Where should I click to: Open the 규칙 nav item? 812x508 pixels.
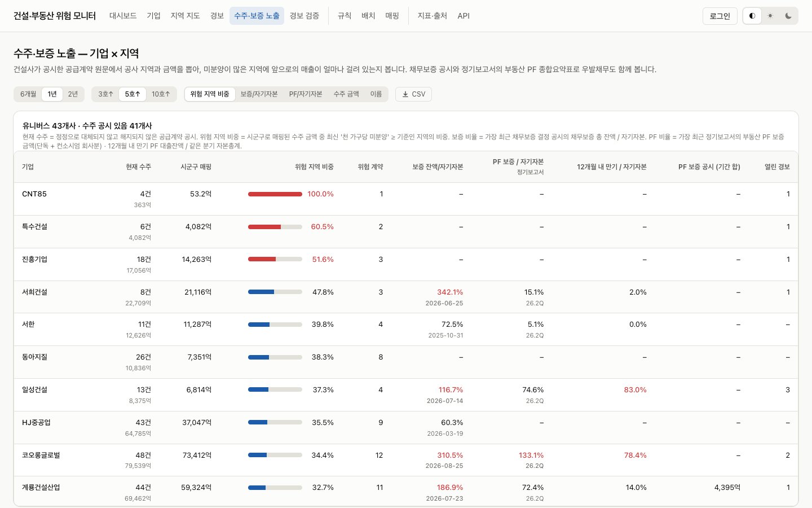(345, 16)
